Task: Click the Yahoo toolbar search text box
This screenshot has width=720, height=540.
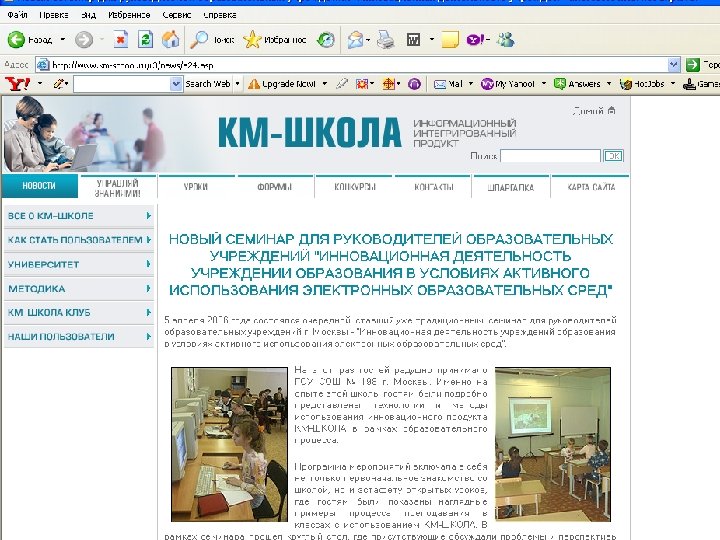Action: click(122, 84)
